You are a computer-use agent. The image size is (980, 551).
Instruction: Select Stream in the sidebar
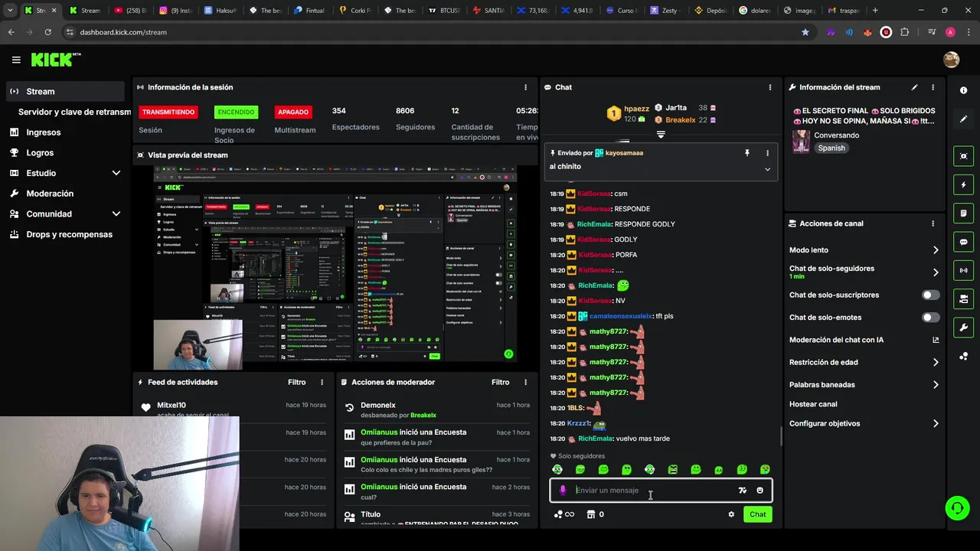(x=64, y=91)
